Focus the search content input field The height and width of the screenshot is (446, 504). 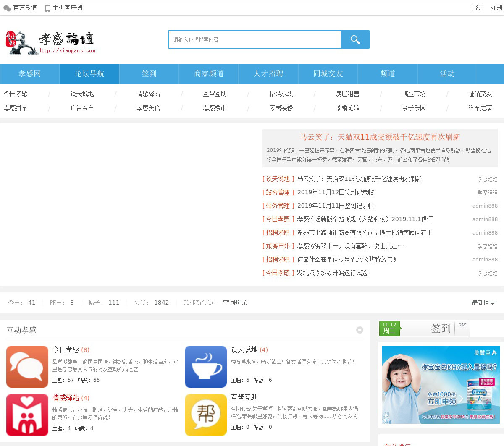[x=255, y=39]
